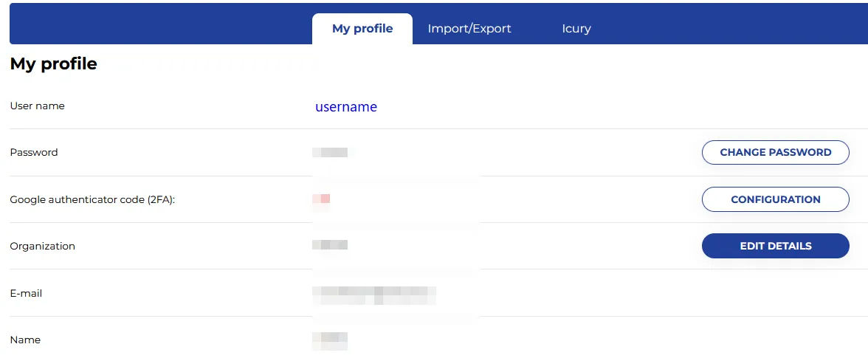The image size is (868, 361).
Task: Click the Organization row label
Action: pyautogui.click(x=43, y=246)
